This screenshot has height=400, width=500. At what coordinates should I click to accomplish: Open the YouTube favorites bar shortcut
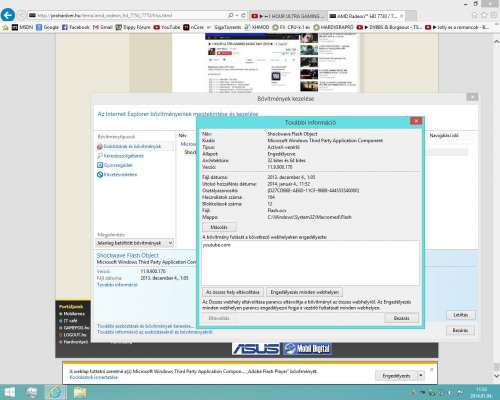(x=167, y=27)
